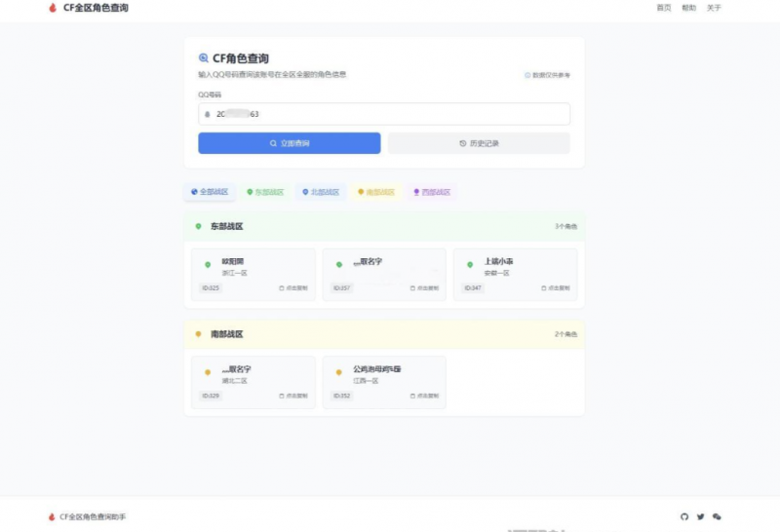This screenshot has height=532, width=780.
Task: Click the 数据仅供参考 notice text
Action: 551,75
